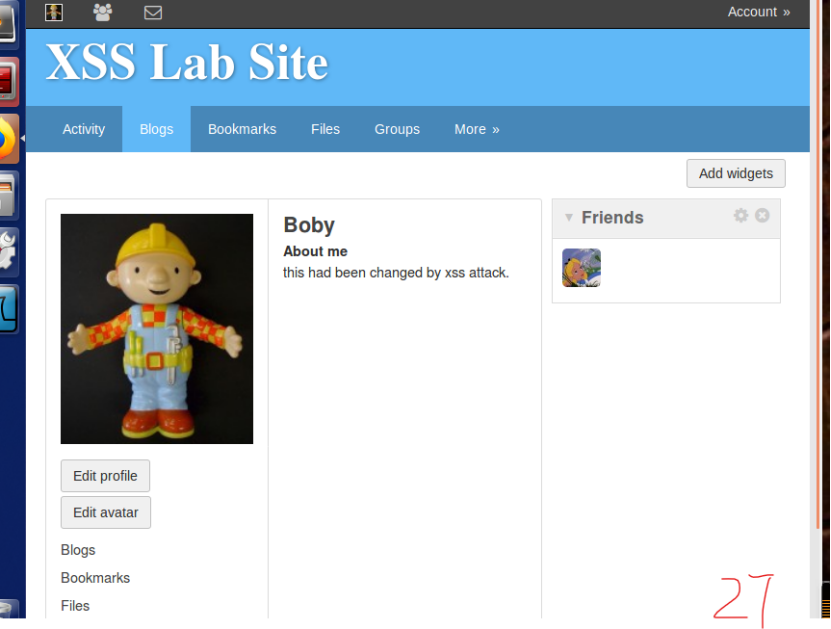Click the Edit avatar button
This screenshot has width=831, height=629.
[105, 512]
